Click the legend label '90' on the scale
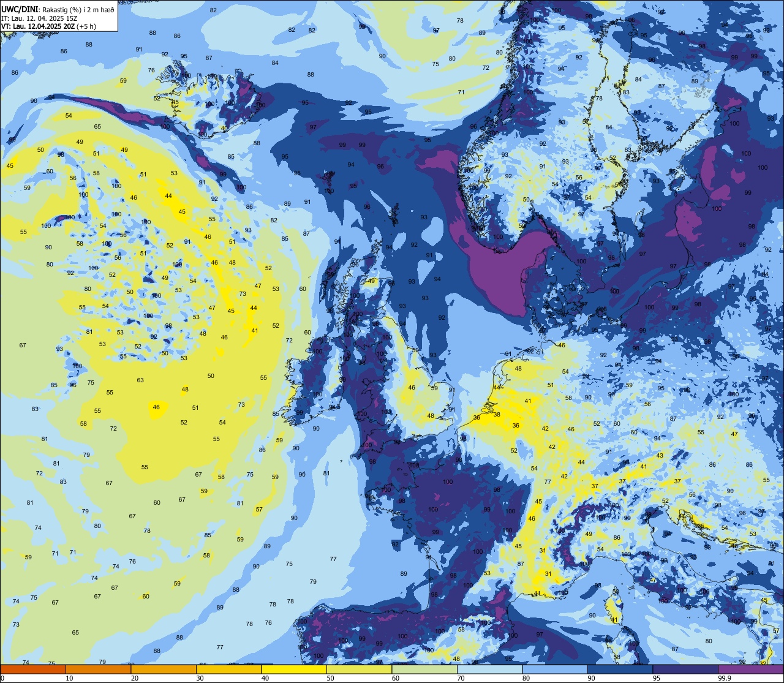Screen dimensions: 784x683 tap(591, 678)
